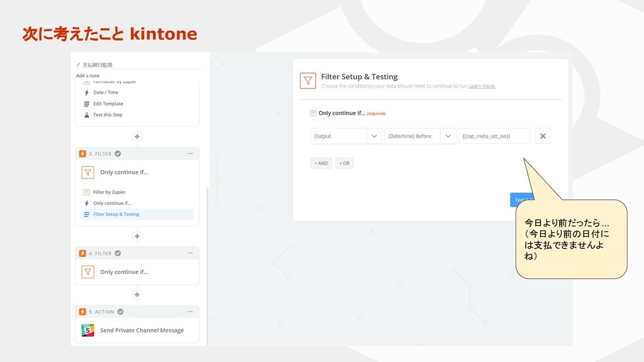Click checkmark status icon on 4. FILTER
The width and height of the screenshot is (644, 362).
click(x=118, y=253)
